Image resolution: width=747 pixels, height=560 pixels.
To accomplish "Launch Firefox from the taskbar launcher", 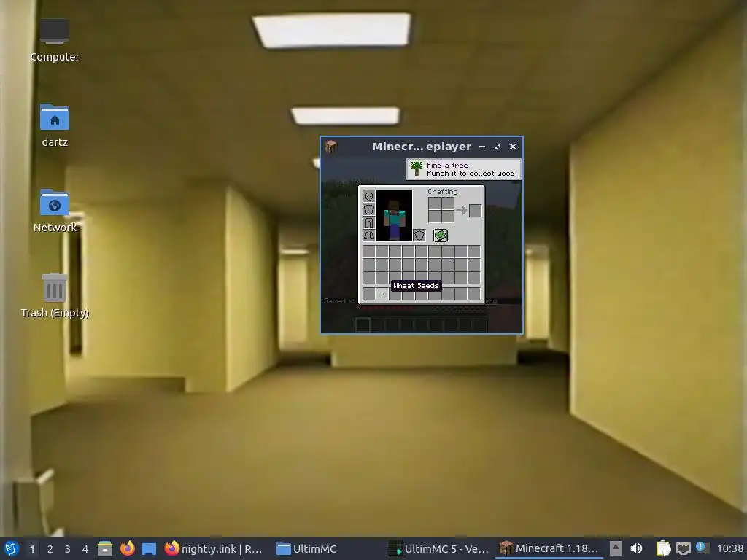I will point(127,548).
